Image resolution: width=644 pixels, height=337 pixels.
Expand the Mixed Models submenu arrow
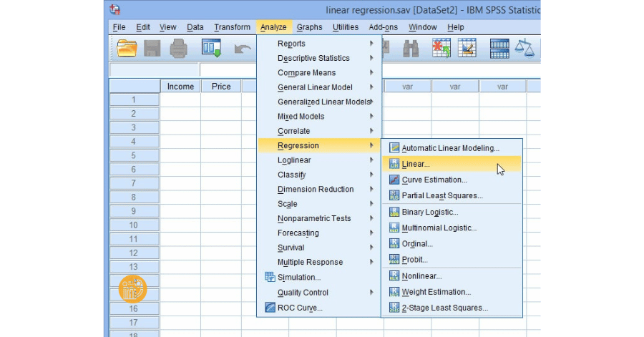pos(371,116)
